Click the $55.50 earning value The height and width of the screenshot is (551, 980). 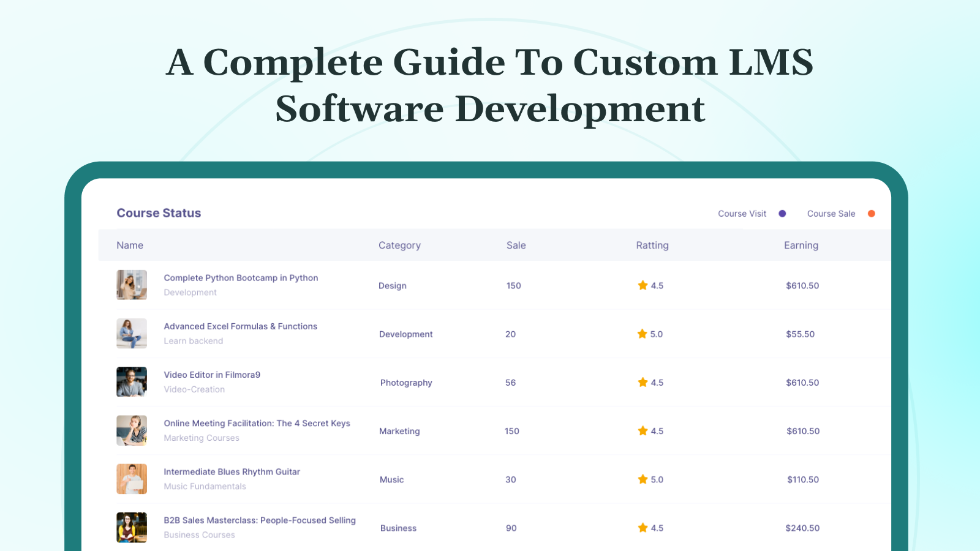tap(801, 334)
